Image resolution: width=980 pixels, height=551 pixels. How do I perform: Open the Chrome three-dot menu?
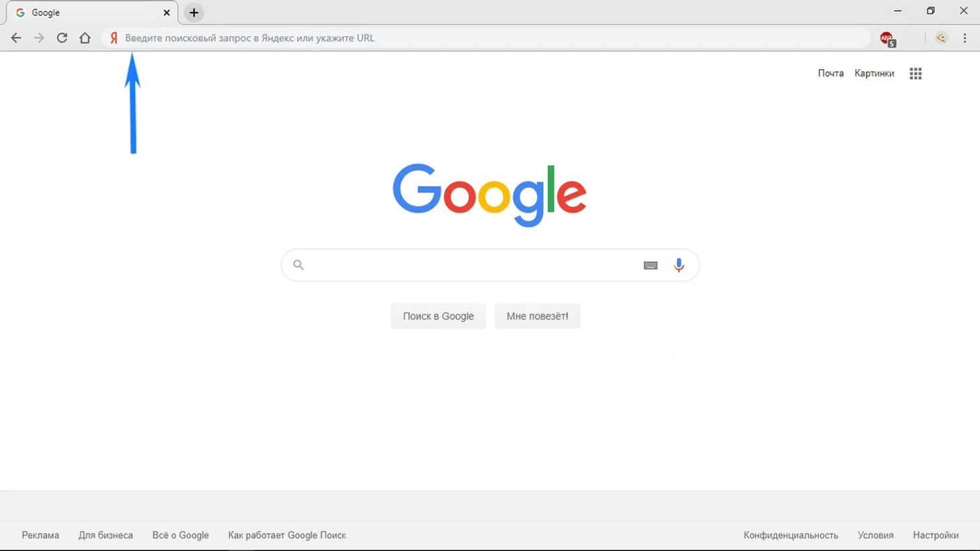(965, 38)
